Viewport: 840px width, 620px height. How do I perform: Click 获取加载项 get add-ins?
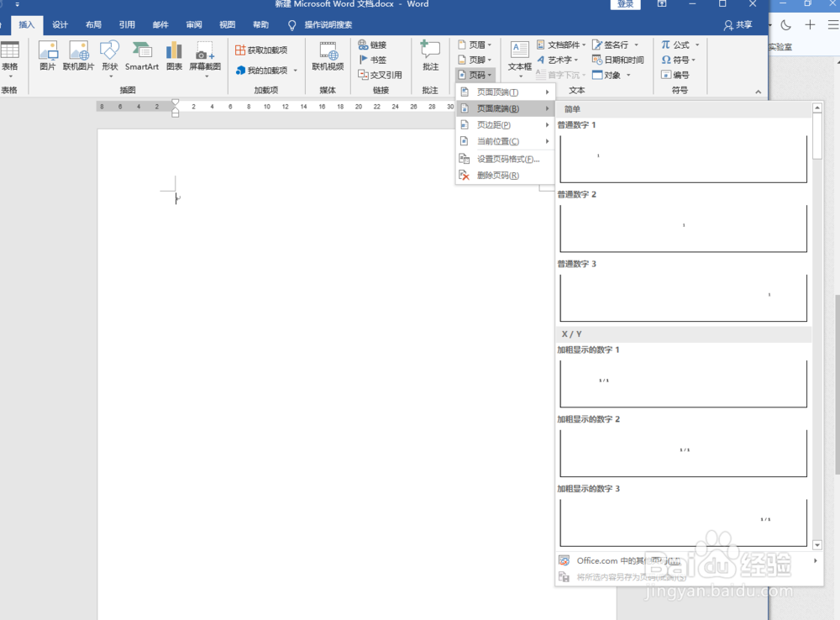click(x=261, y=50)
